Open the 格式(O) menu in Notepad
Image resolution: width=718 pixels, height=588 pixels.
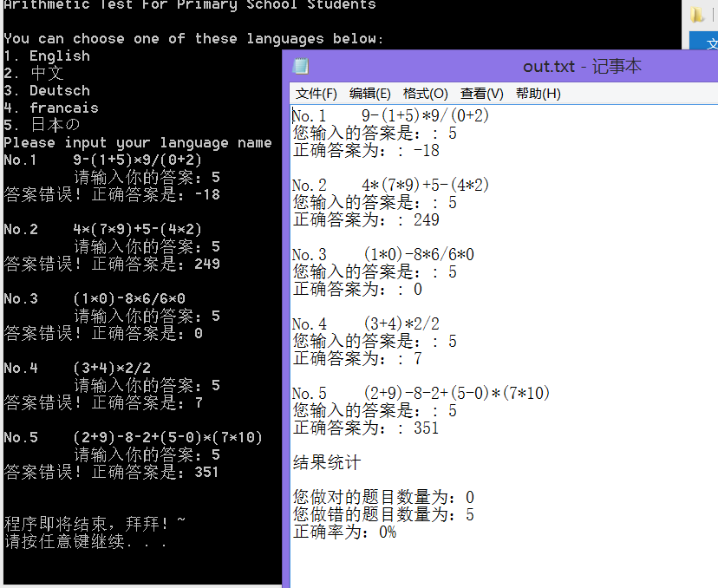(426, 94)
